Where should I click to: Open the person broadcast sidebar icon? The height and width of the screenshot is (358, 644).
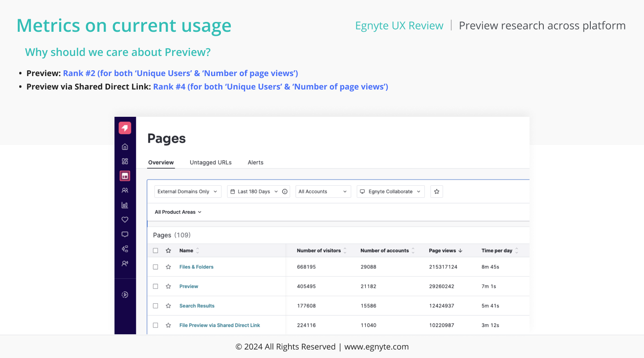(x=125, y=264)
